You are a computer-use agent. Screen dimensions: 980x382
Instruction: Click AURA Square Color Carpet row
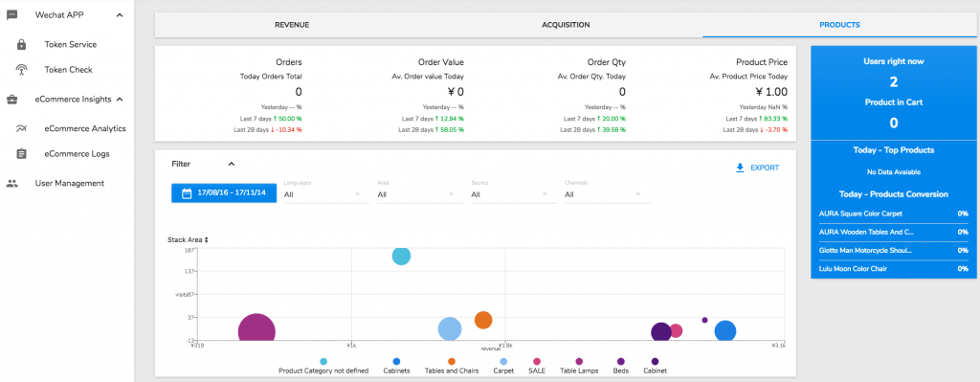coord(894,213)
